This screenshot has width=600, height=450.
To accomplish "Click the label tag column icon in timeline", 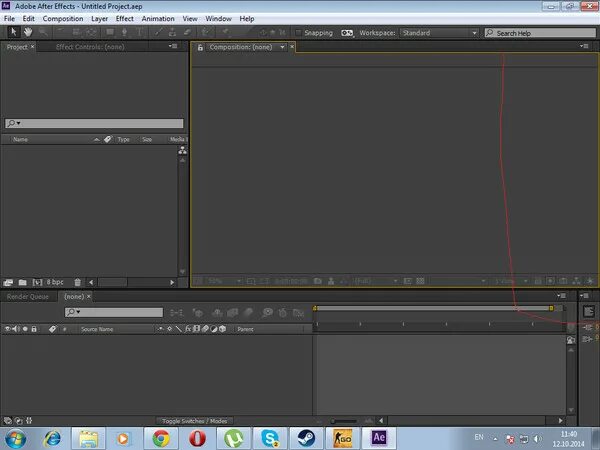I will click(52, 329).
